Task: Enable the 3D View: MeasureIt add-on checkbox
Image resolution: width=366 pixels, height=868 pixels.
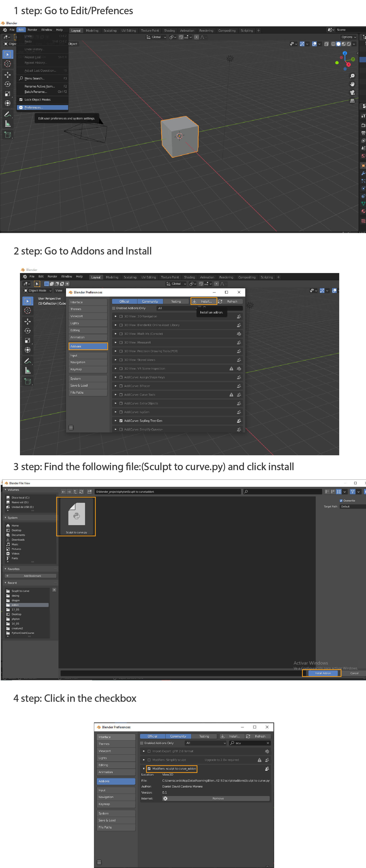Action: (x=121, y=342)
